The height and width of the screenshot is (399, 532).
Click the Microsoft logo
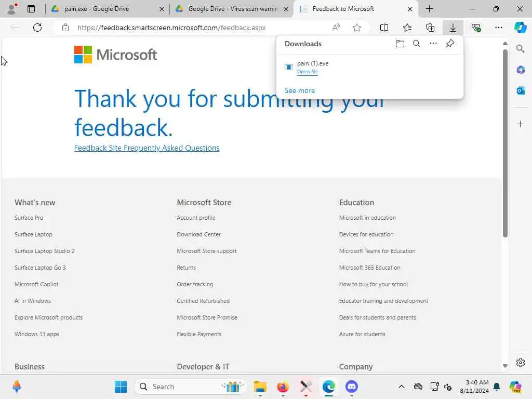[115, 55]
